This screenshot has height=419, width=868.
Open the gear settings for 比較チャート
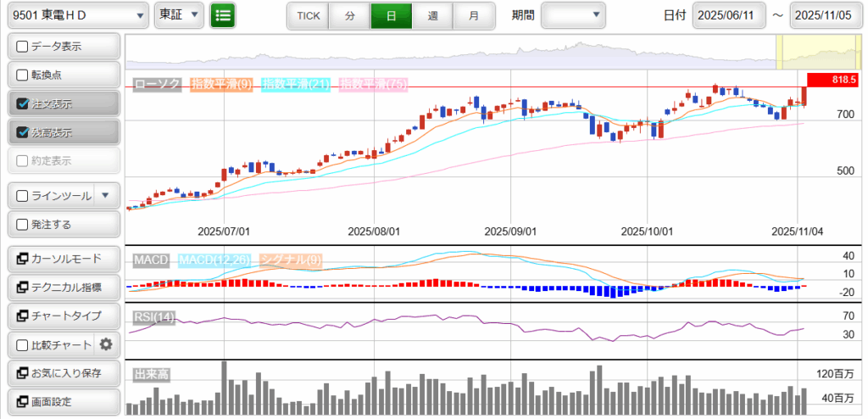click(x=106, y=344)
